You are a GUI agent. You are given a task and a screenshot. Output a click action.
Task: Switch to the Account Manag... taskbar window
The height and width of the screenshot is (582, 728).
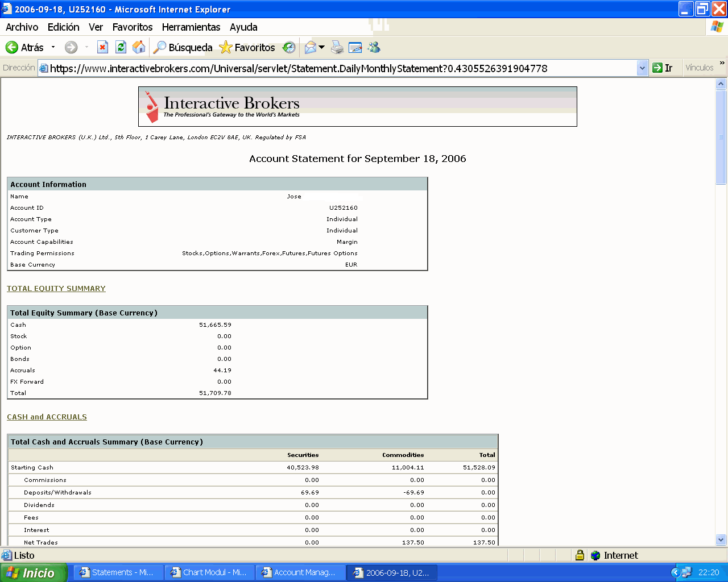pyautogui.click(x=301, y=572)
